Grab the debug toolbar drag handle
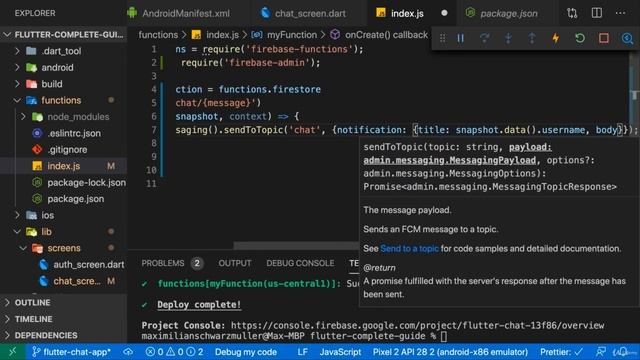The width and height of the screenshot is (640, 360). point(442,38)
